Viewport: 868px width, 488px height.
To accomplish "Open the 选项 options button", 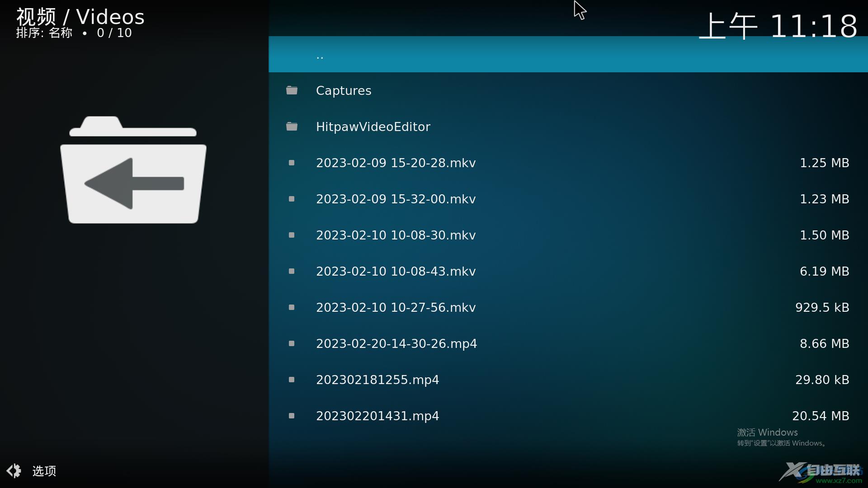I will click(x=31, y=471).
